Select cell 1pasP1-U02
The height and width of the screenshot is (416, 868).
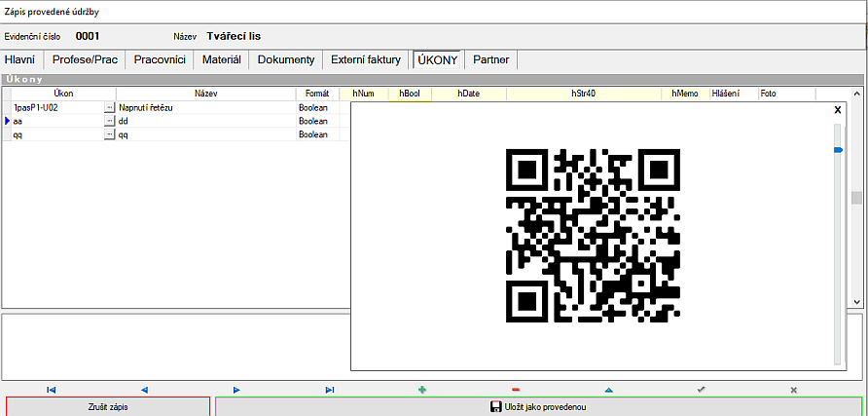[57, 107]
